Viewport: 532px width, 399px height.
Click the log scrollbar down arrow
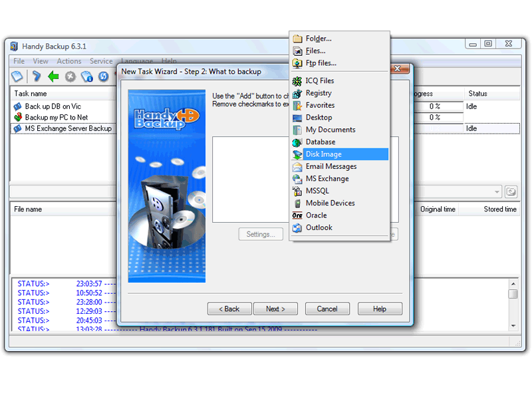point(513,326)
